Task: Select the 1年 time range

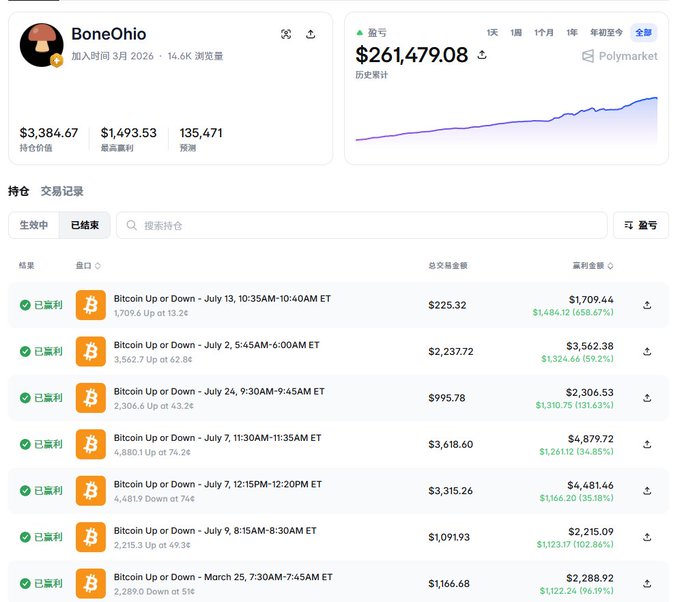Action: pyautogui.click(x=572, y=33)
